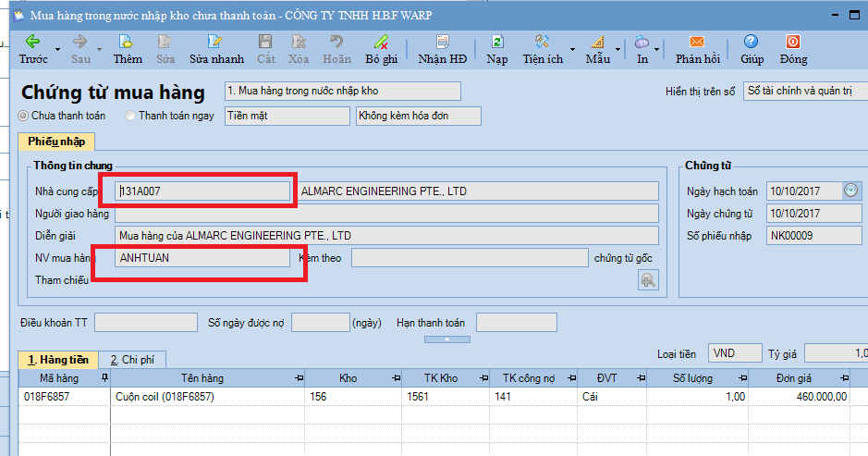This screenshot has height=456, width=868.
Task: Click the Kèm theo field
Action: pyautogui.click(x=470, y=258)
